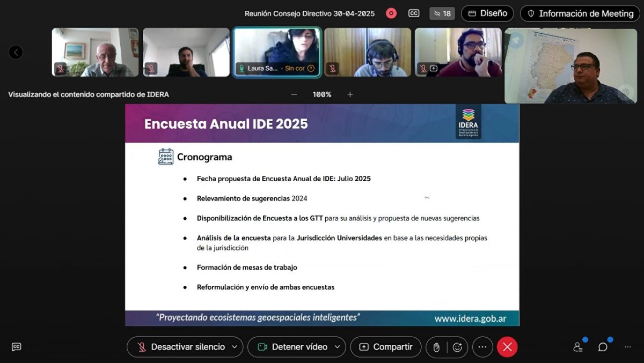Zoom in shared content with plus
This screenshot has width=644, height=363.
[350, 94]
